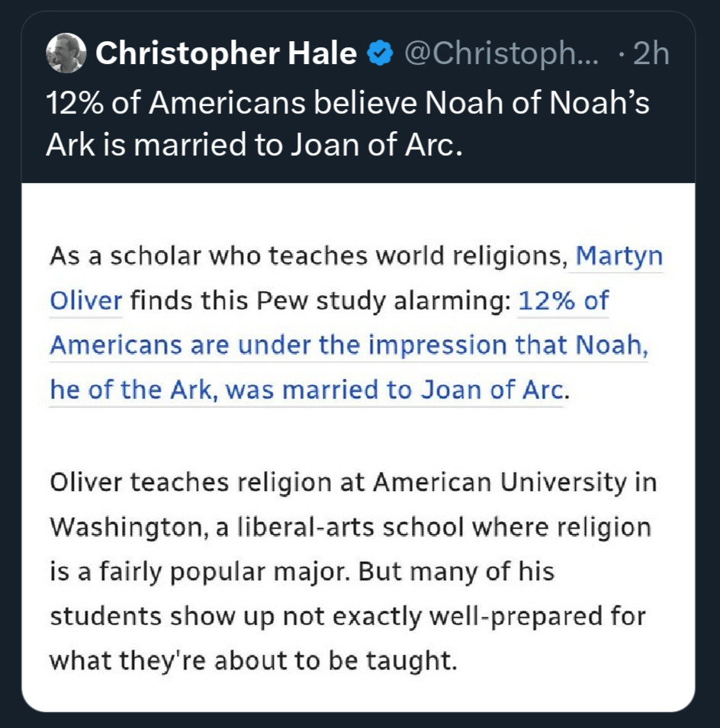The width and height of the screenshot is (720, 728).
Task: Click tweet text line about Noah's
Action: 348,102
